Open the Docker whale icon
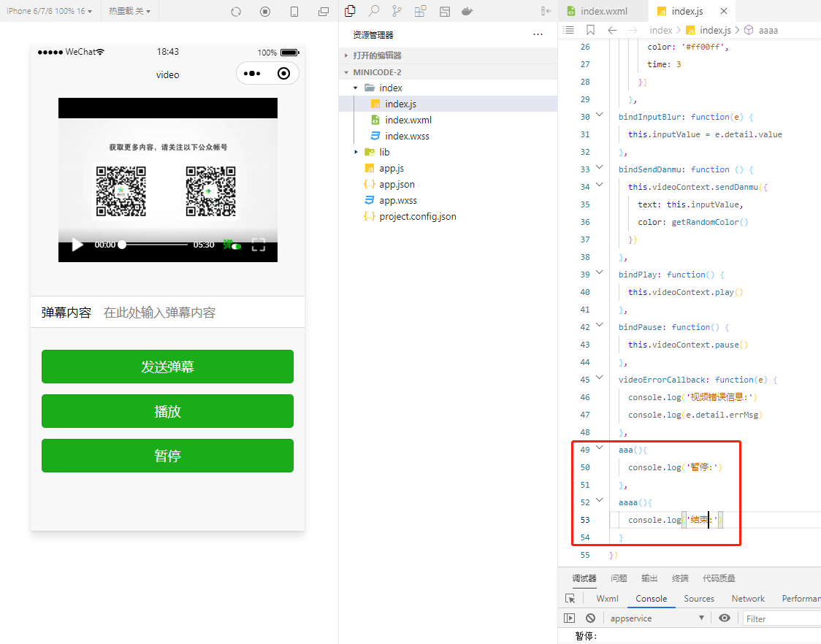 pos(467,11)
